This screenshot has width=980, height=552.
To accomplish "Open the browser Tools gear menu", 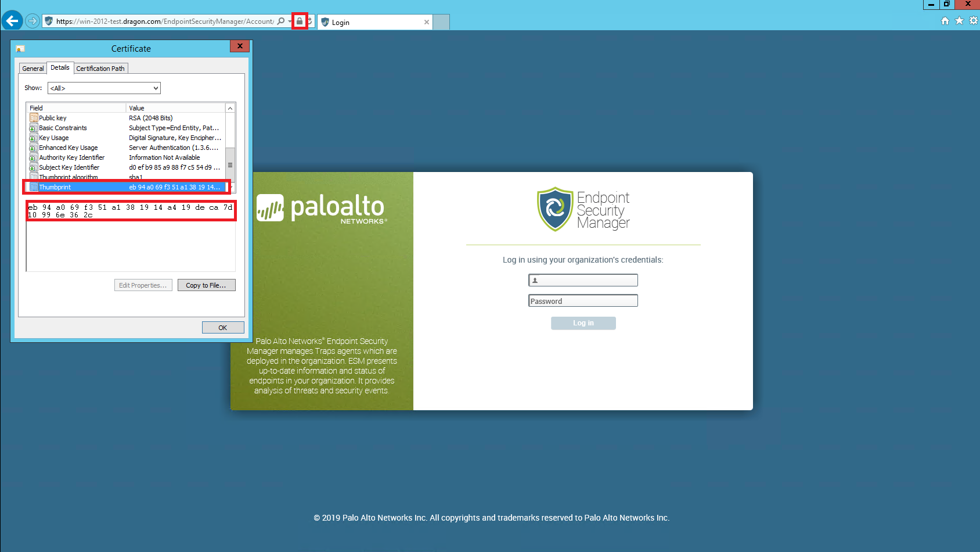I will (x=974, y=21).
